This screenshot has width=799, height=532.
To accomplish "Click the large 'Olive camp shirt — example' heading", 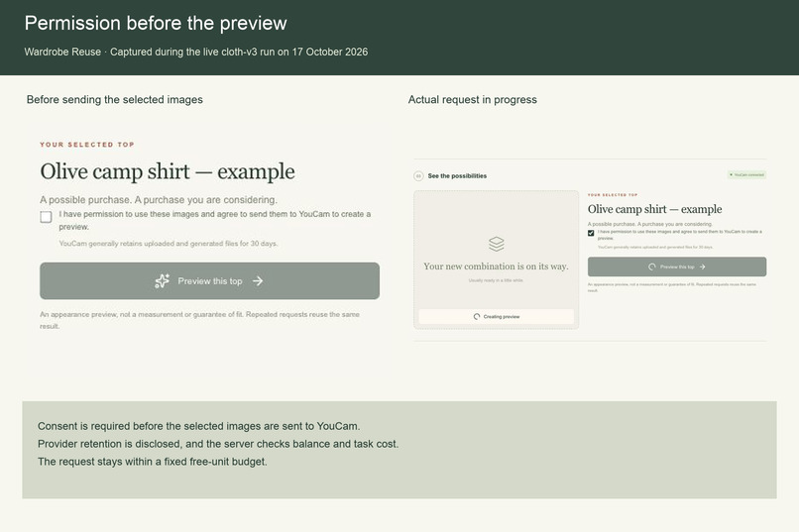I will pyautogui.click(x=168, y=171).
